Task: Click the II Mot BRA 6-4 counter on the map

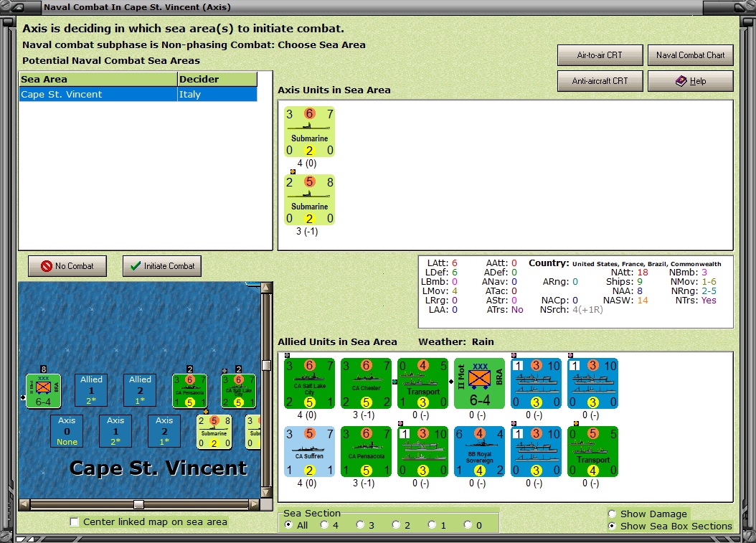Action: pyautogui.click(x=43, y=391)
